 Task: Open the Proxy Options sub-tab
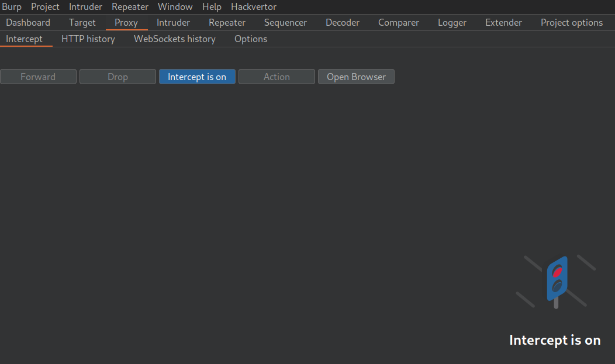[251, 39]
